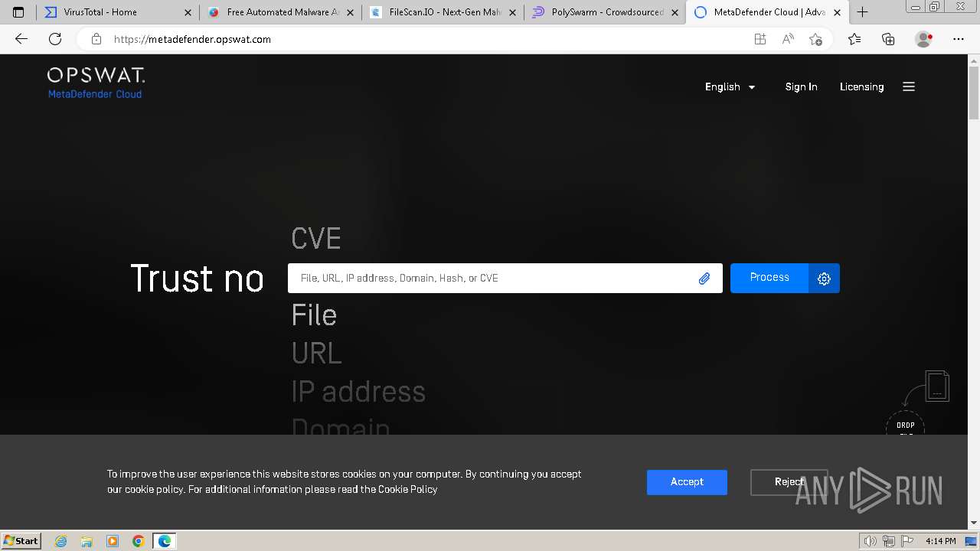
Task: Click the Sign In link
Action: point(801,86)
